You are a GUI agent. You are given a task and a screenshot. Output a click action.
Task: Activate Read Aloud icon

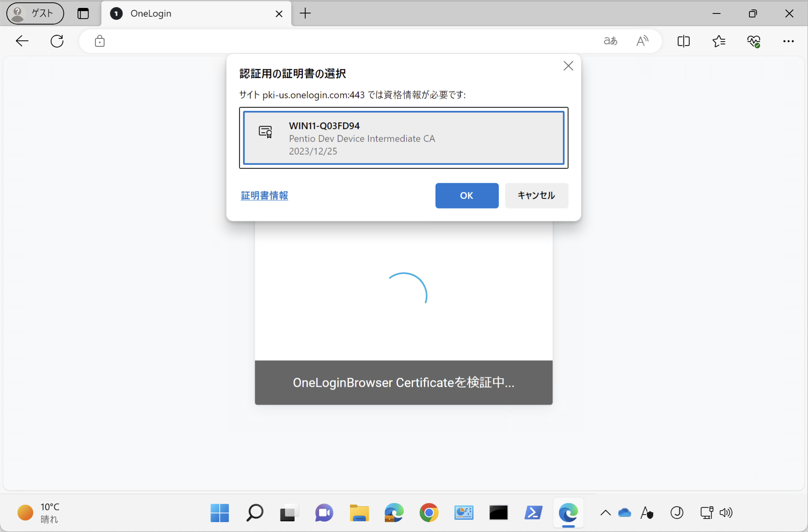(x=642, y=41)
